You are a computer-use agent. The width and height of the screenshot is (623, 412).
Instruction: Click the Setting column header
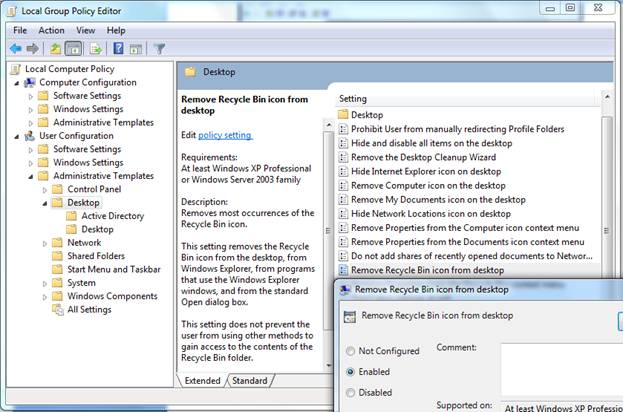pos(467,99)
